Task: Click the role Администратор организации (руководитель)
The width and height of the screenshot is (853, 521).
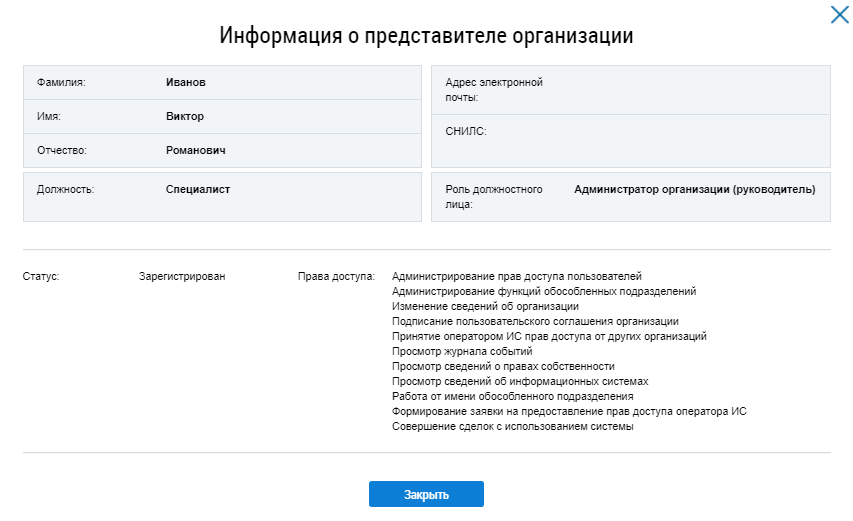Action: click(x=694, y=188)
